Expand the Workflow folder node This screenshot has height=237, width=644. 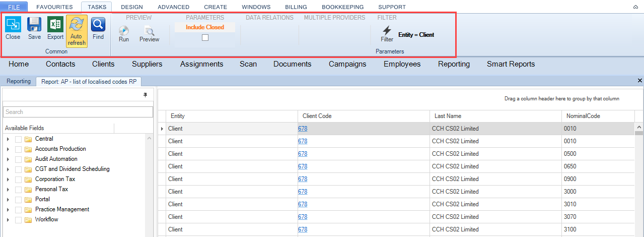pos(8,219)
